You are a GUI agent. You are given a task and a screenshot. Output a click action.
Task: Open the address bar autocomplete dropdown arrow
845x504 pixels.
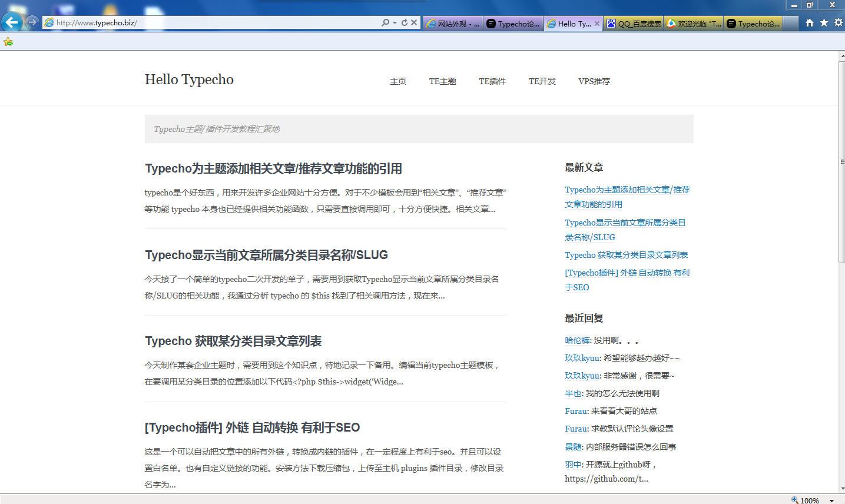(395, 22)
